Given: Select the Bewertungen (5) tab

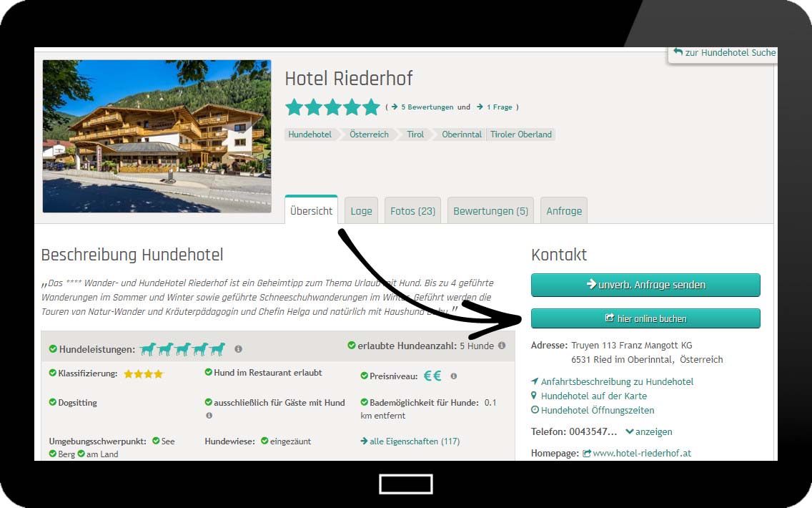Looking at the screenshot, I should click(490, 210).
